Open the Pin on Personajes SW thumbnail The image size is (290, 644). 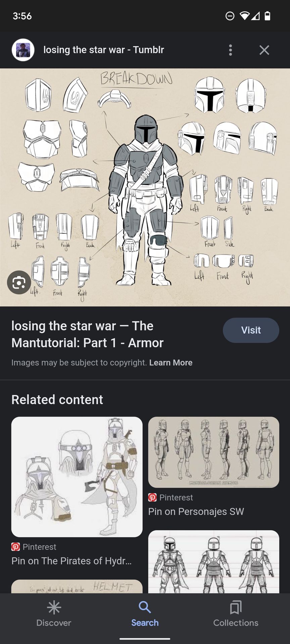[213, 452]
